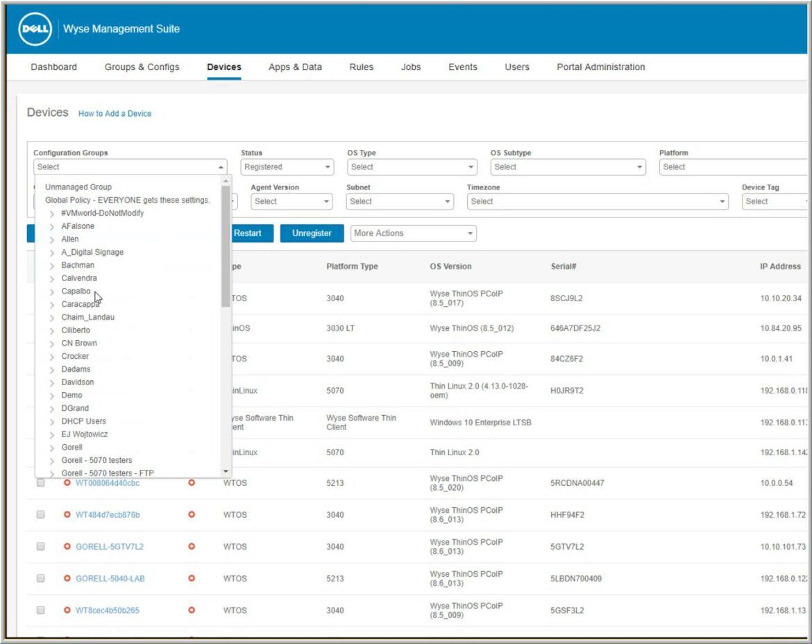This screenshot has height=644, width=812.
Task: Select the EJ Wojtowicz group
Action: [x=85, y=434]
